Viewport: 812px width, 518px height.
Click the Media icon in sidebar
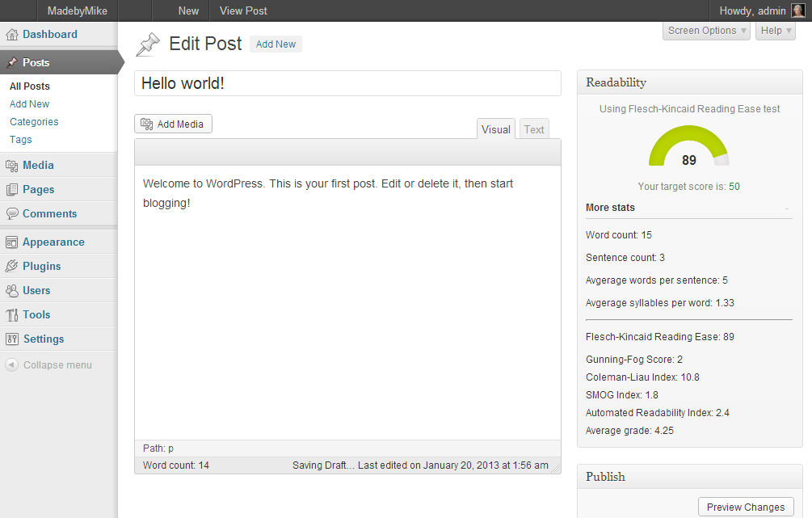coord(11,166)
